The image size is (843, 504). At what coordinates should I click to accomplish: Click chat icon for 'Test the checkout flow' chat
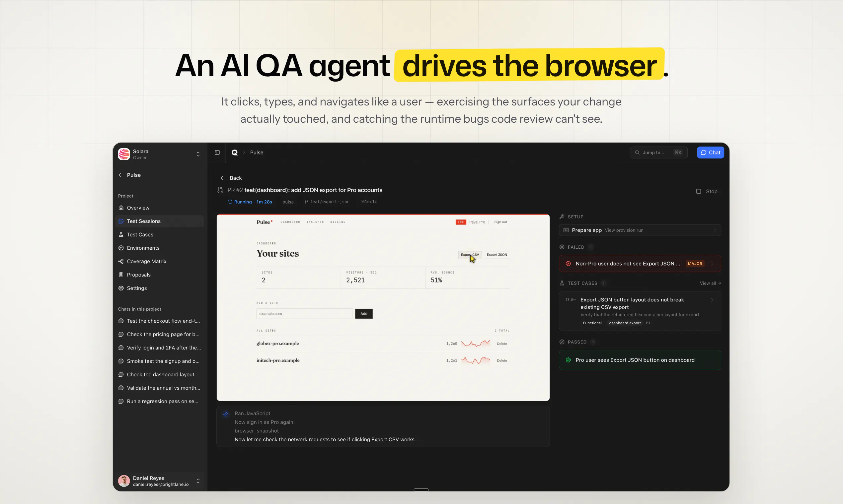[121, 321]
